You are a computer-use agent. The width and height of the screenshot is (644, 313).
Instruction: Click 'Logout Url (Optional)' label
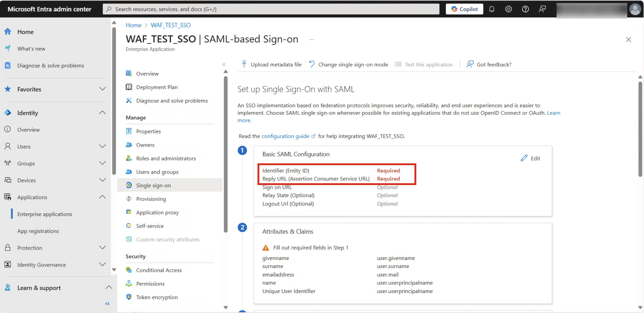pos(288,204)
